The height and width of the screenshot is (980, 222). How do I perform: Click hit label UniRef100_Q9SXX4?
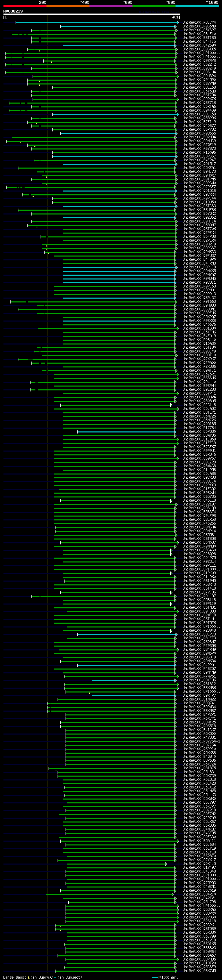pyautogui.click(x=199, y=194)
